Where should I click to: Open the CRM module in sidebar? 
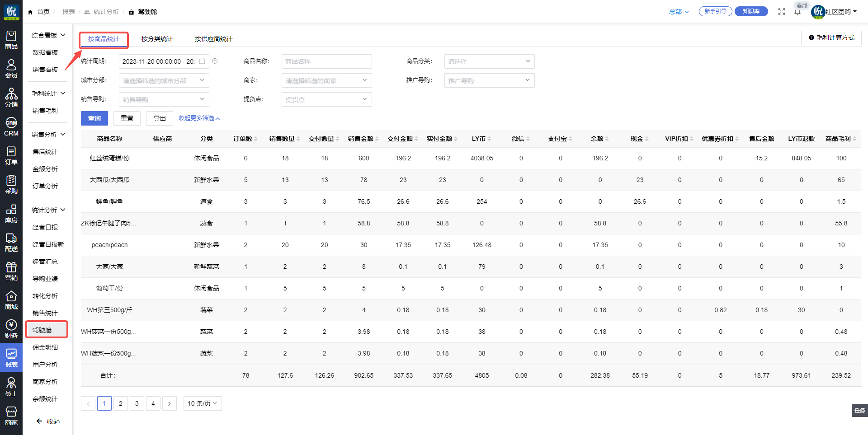tap(11, 127)
